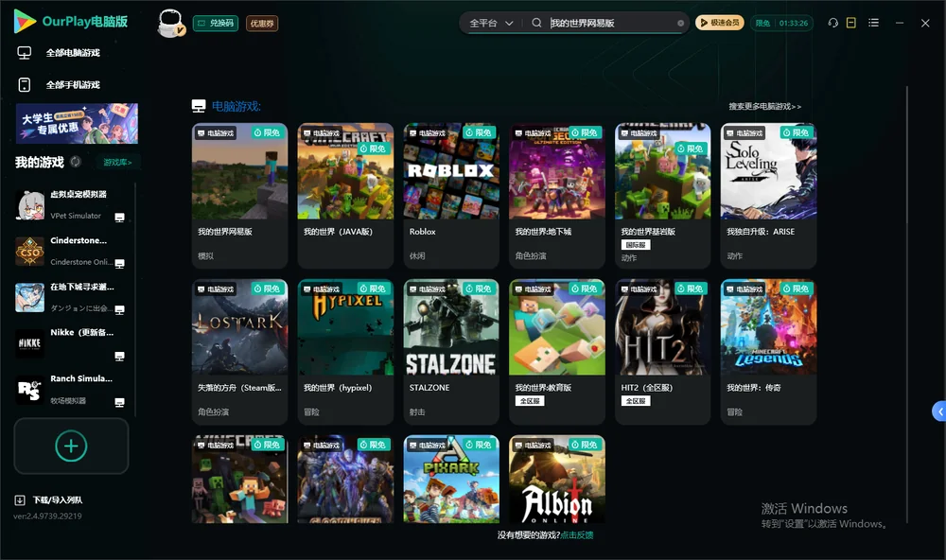
Task: Click 限免 badge on Solo Leveling card
Action: tap(796, 132)
